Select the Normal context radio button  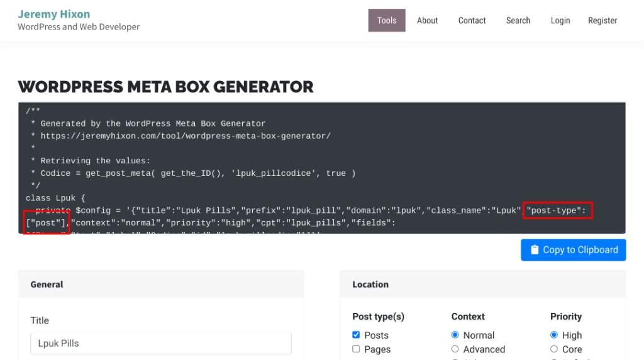(455, 335)
